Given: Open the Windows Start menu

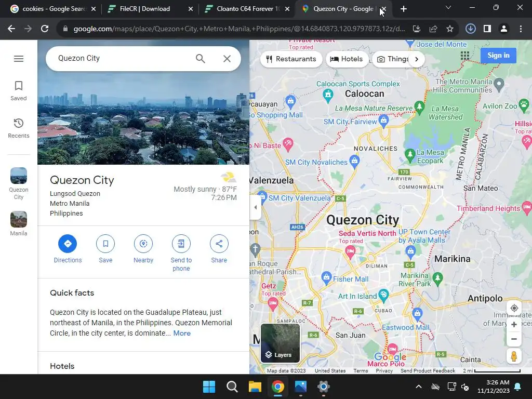Looking at the screenshot, I should point(209,387).
